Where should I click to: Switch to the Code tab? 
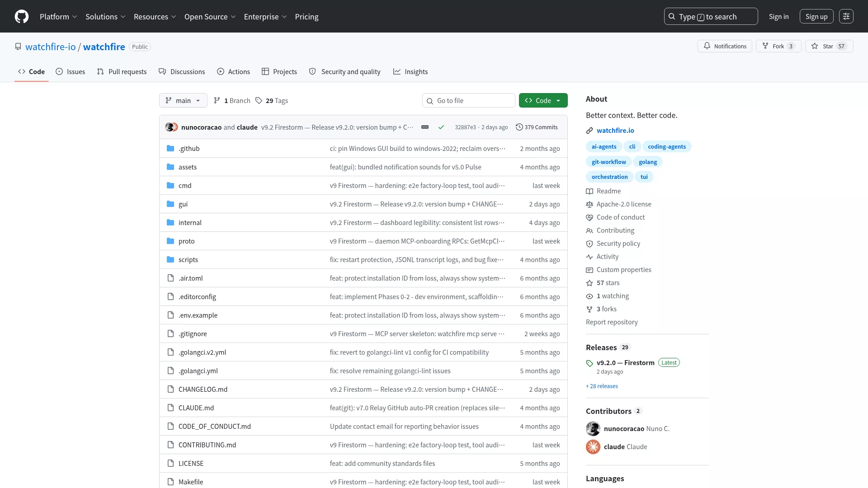(x=31, y=72)
